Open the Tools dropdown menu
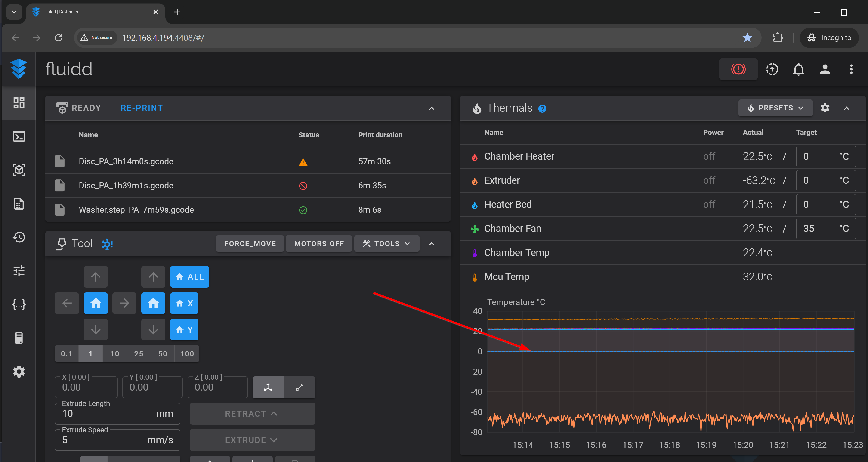 [386, 244]
